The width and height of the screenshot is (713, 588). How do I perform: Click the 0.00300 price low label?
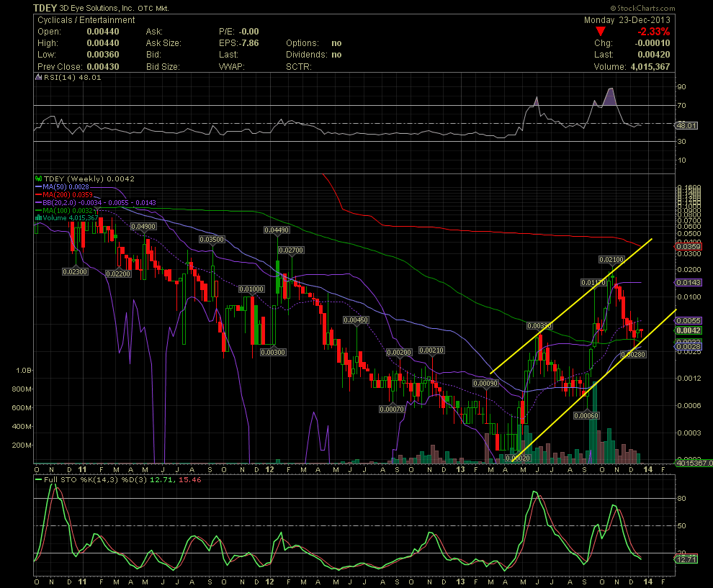point(273,352)
